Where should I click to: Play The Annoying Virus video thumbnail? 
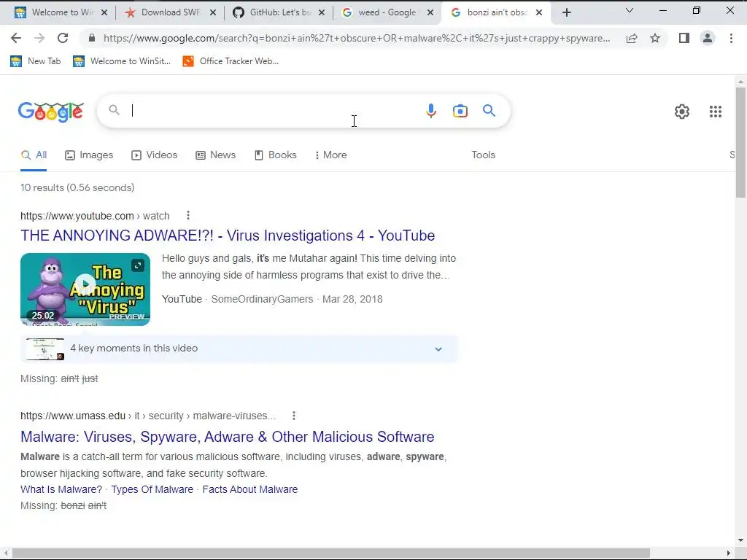(85, 289)
